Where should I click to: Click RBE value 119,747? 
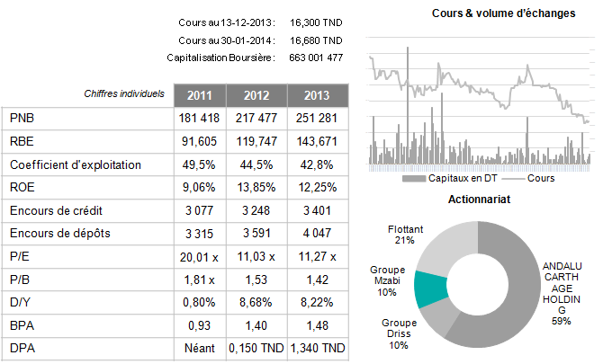click(256, 141)
